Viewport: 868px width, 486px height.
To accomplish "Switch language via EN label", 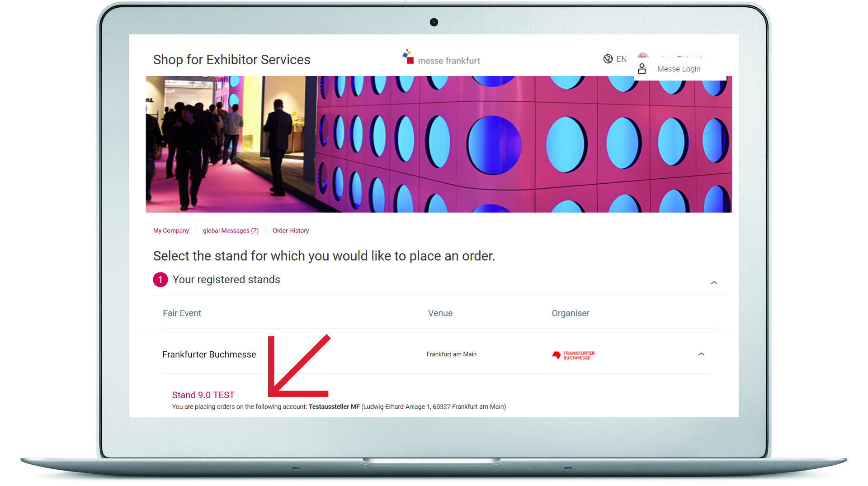I will (x=621, y=59).
